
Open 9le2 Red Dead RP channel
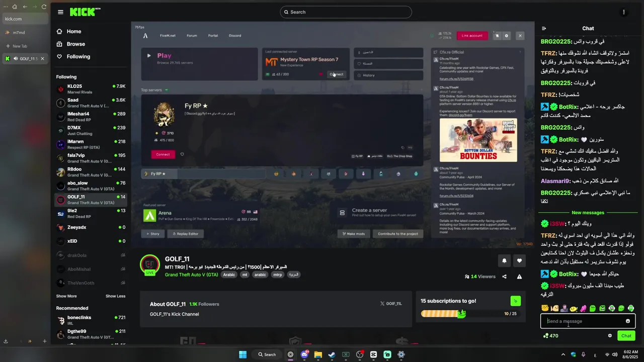point(91,214)
